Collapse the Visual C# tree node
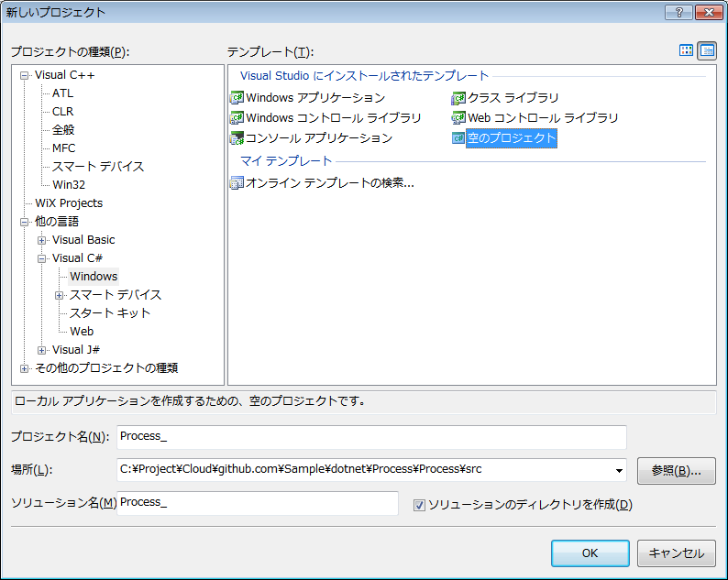The image size is (728, 580). click(x=42, y=259)
